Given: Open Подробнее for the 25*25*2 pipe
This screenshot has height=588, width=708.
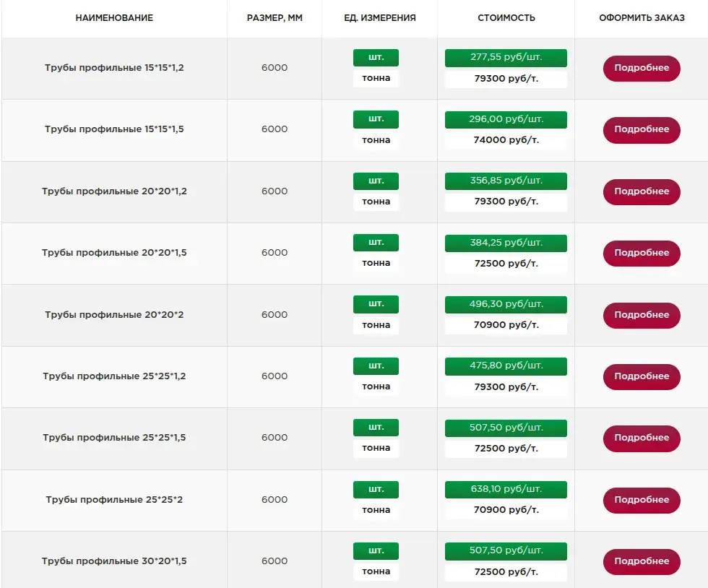Looking at the screenshot, I should point(642,500).
